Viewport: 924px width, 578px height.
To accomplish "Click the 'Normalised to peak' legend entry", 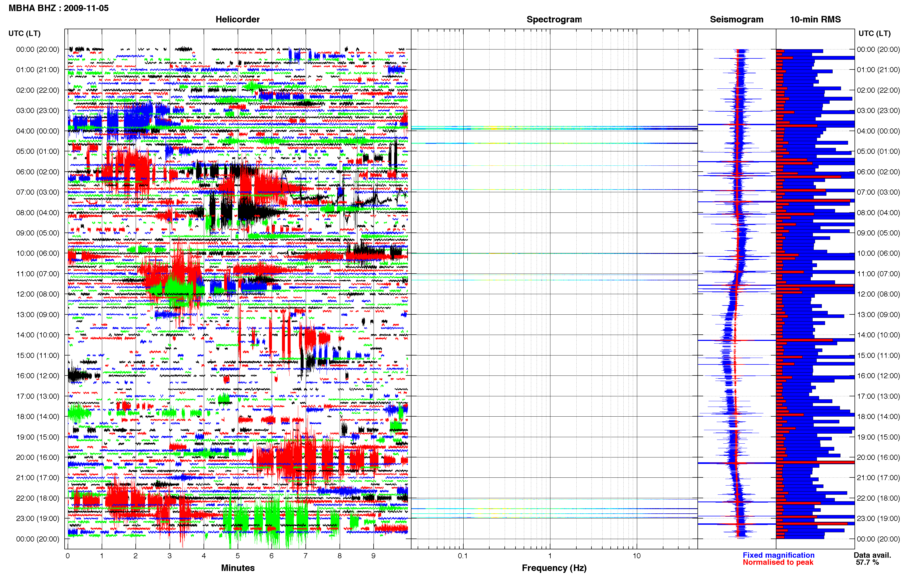I will 778,562.
